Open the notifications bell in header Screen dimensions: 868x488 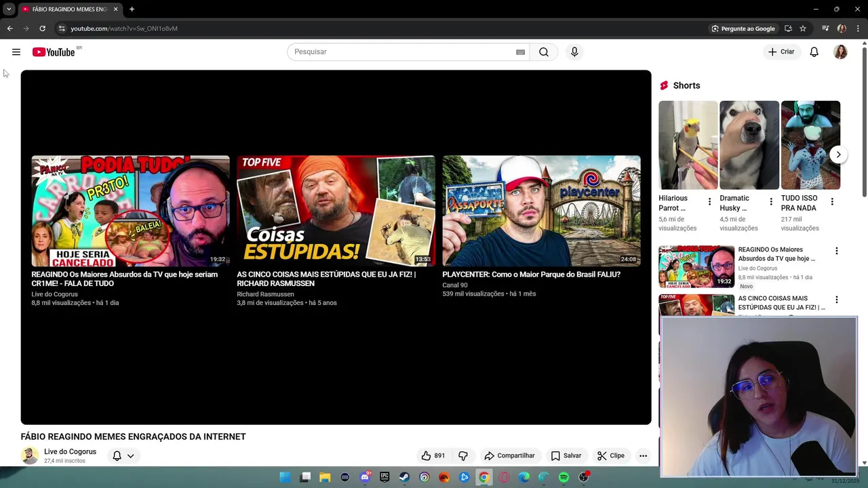click(x=814, y=52)
